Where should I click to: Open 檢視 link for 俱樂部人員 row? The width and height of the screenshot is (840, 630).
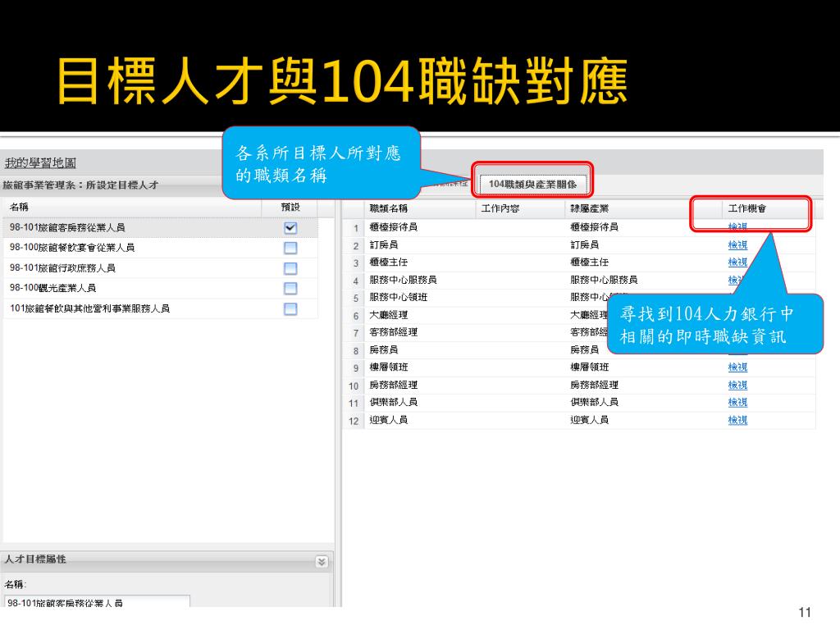(x=737, y=402)
